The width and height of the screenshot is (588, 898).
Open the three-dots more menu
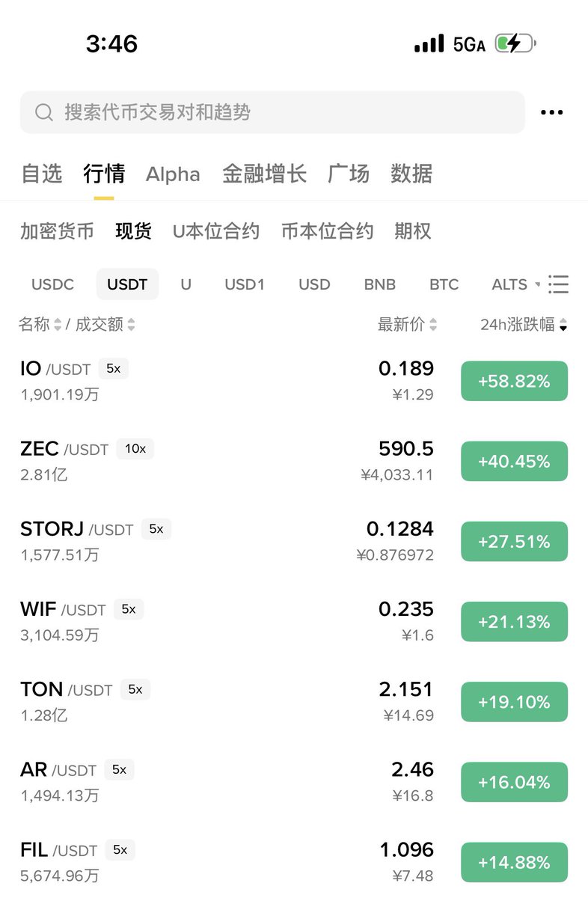point(551,112)
